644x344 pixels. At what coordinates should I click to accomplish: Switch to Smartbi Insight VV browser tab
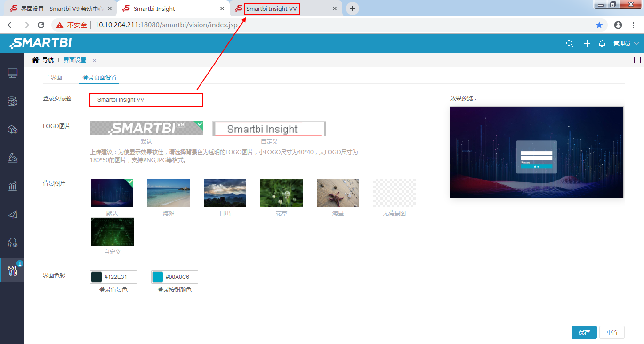286,8
